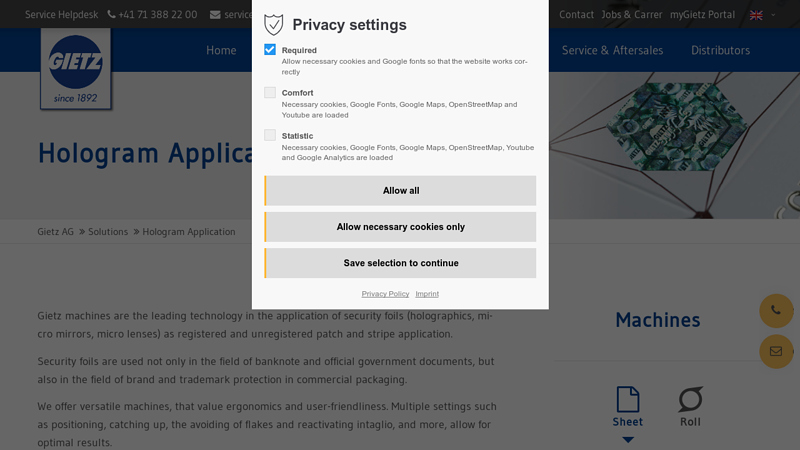800x450 pixels.
Task: Select the Roll machine type icon
Action: (x=690, y=400)
